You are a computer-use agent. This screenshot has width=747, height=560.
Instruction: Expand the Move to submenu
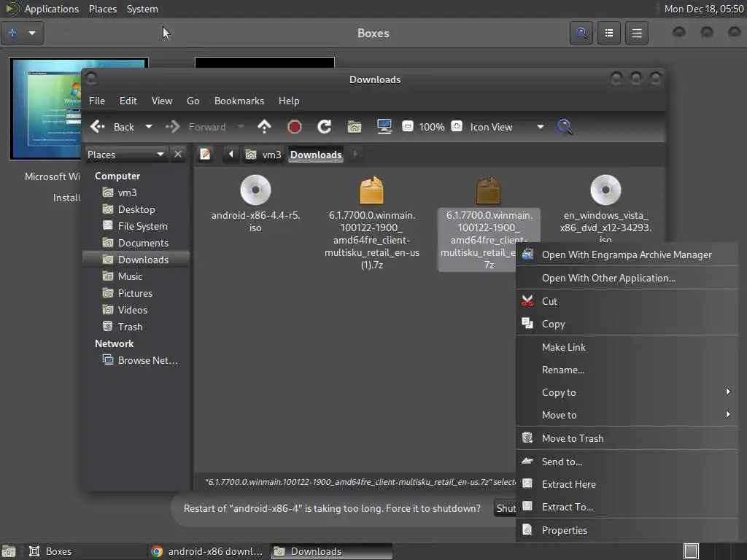click(x=627, y=415)
